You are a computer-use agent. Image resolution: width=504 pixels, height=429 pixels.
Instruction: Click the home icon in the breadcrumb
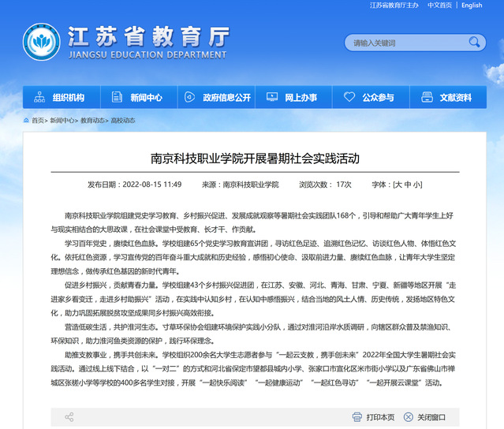26,121
